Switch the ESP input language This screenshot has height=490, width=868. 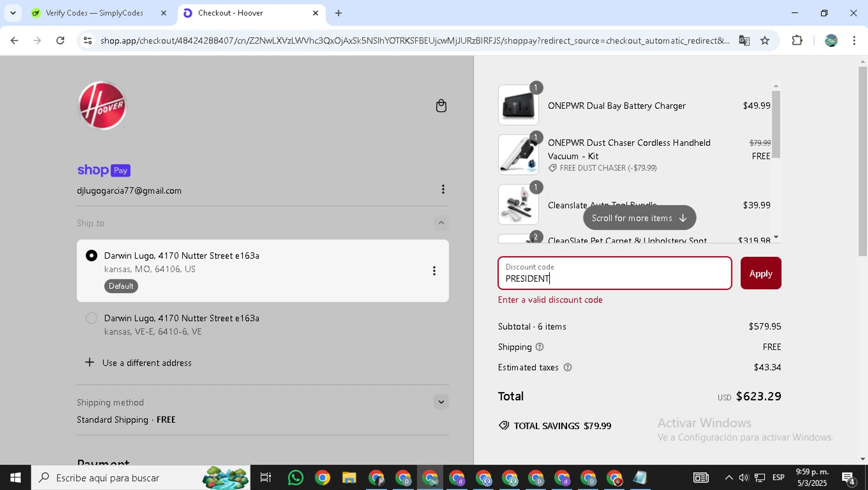[x=778, y=478]
